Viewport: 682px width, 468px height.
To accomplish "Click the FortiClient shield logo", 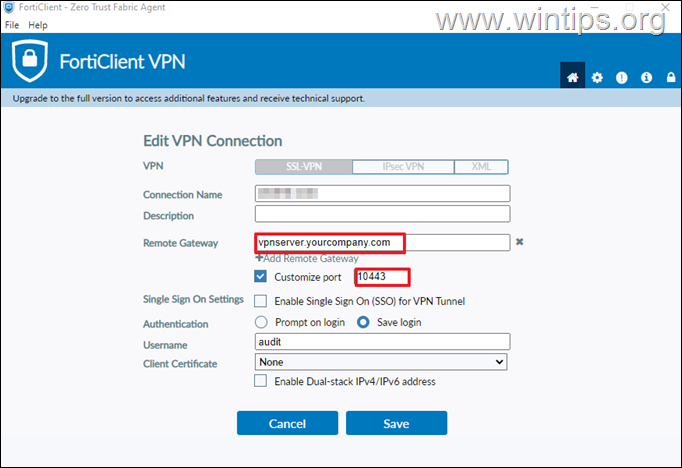I will click(x=30, y=60).
